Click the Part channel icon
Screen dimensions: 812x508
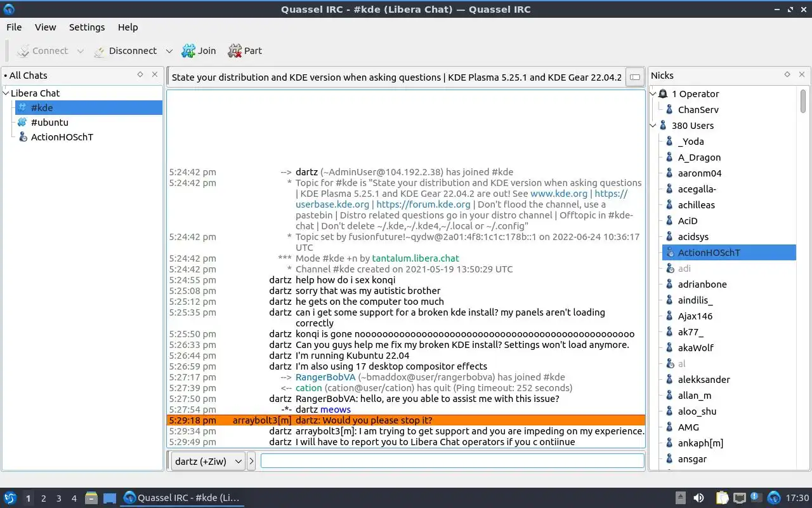[235, 51]
